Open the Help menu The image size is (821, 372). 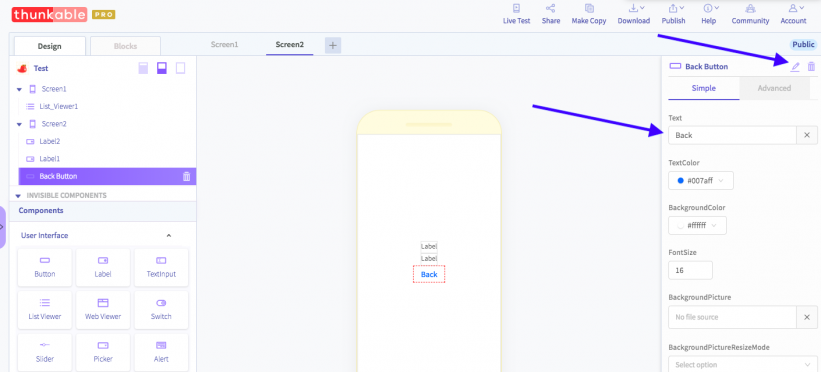708,14
